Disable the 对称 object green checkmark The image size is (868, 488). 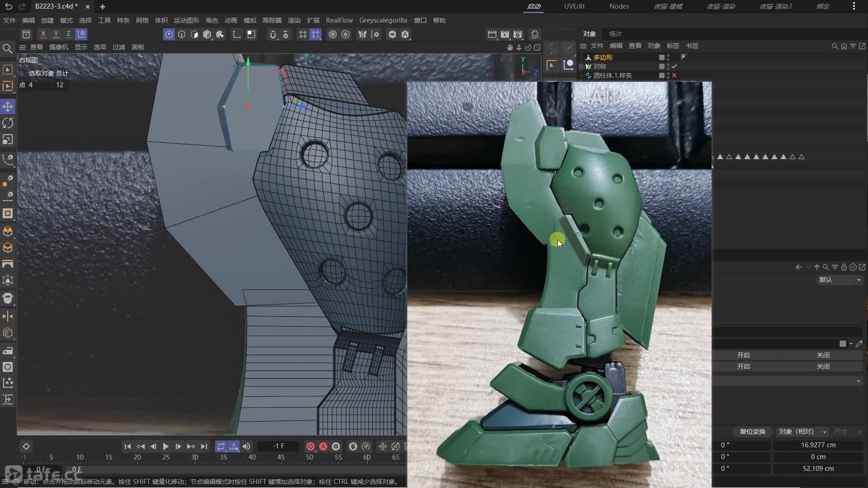674,66
